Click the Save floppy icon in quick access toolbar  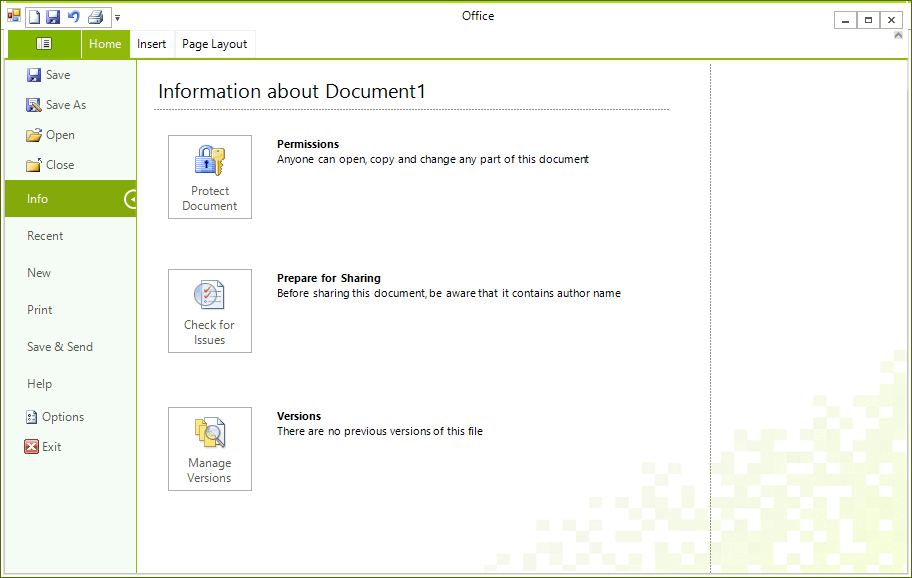[x=53, y=17]
